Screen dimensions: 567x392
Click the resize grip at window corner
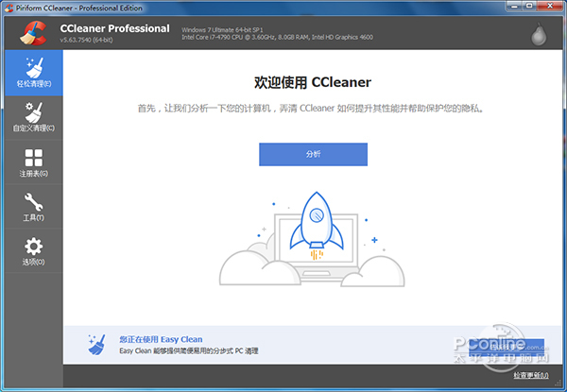tap(558, 383)
